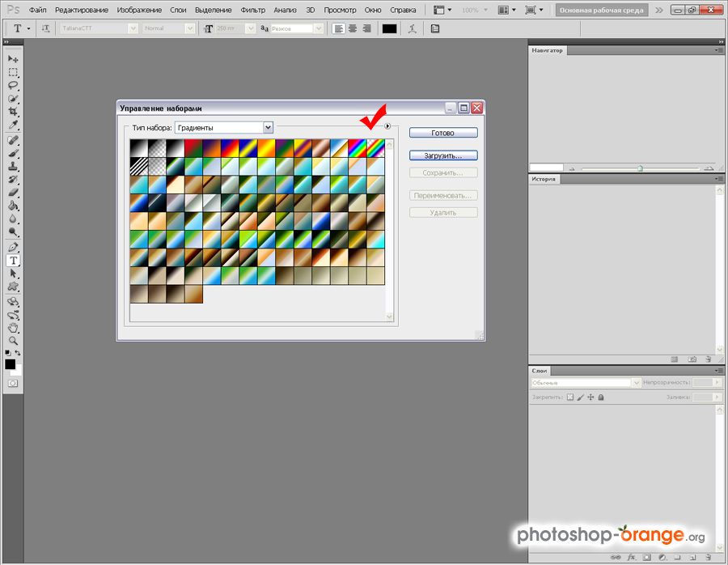728x565 pixels.
Task: Toggle lock all in Layers panel
Action: [x=601, y=397]
